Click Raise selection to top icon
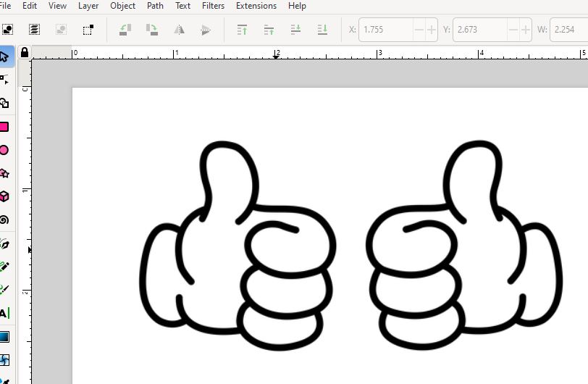The width and height of the screenshot is (588, 384). (243, 30)
